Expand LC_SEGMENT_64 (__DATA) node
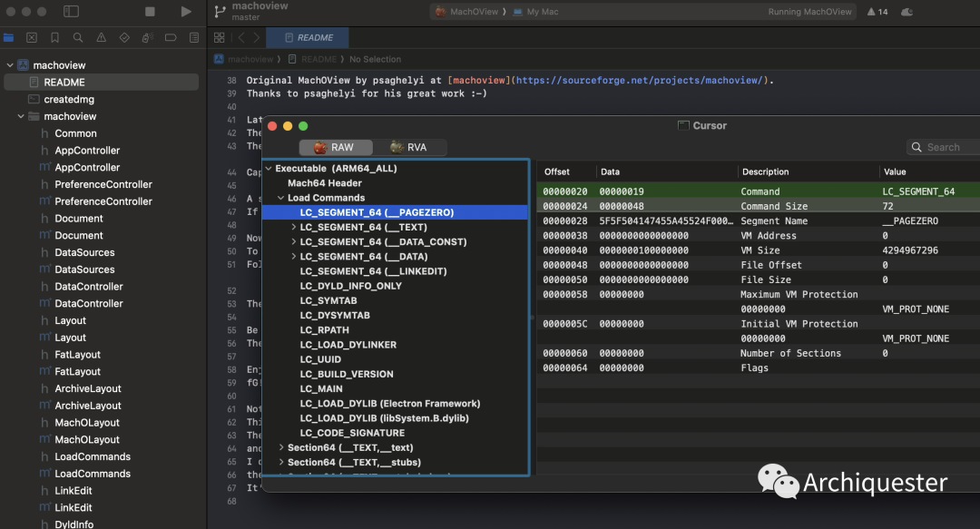This screenshot has height=529, width=980. coord(294,257)
